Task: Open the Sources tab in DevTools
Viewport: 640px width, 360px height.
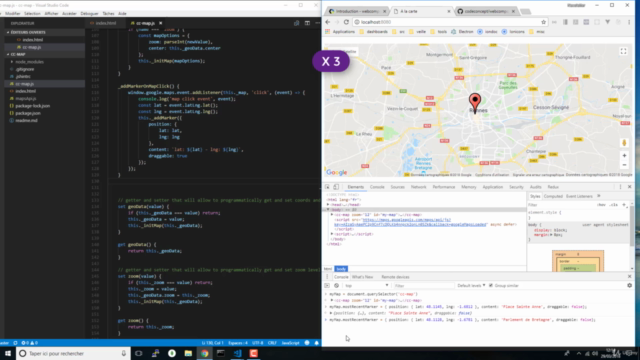Action: (397, 187)
